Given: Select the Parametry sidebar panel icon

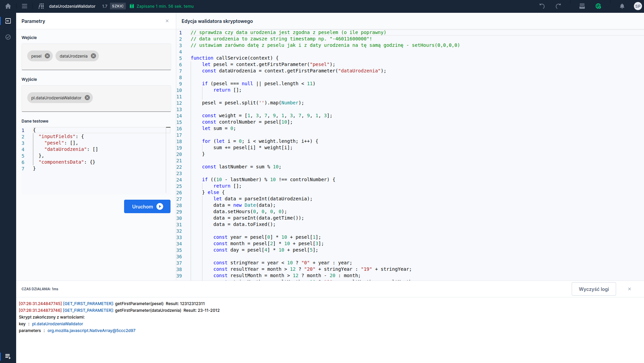Looking at the screenshot, I should click(x=8, y=21).
